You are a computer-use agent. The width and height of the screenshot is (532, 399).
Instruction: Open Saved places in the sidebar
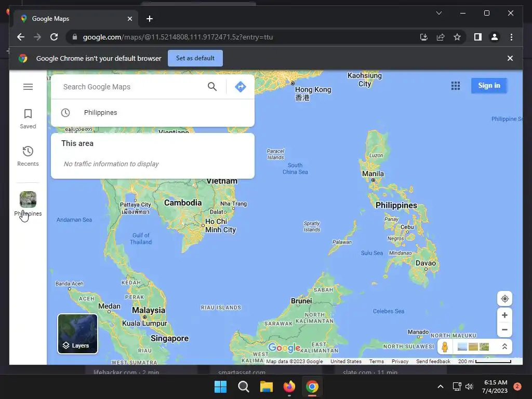click(28, 119)
